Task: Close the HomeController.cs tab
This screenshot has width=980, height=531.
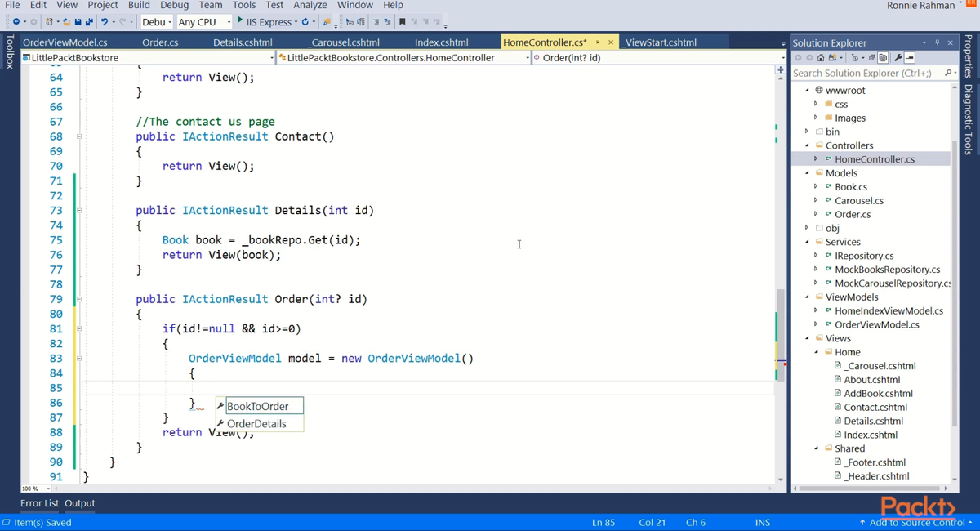Action: [x=611, y=42]
